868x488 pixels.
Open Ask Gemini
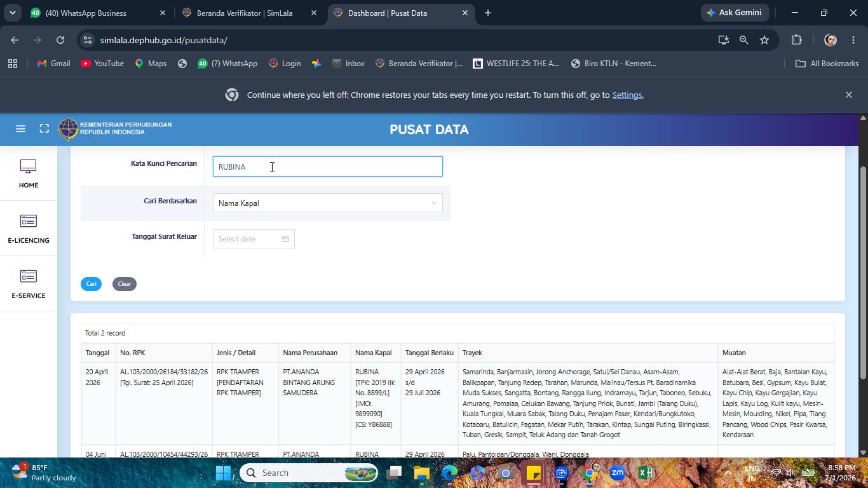[733, 13]
